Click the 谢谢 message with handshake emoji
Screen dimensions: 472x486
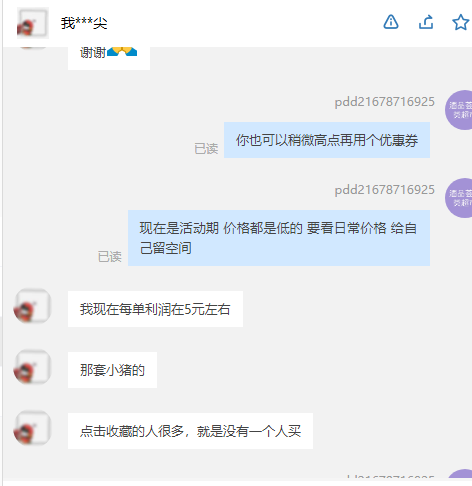[x=109, y=58]
